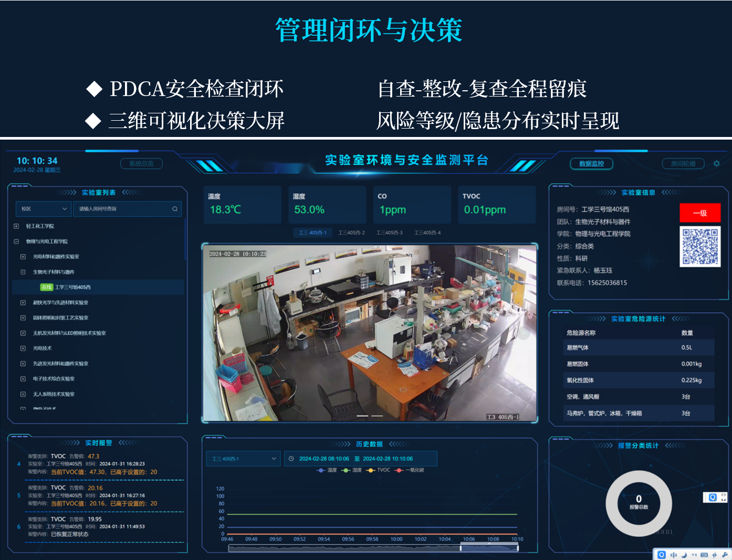
Task: Open the 校区 campus dropdown
Action: coord(44,209)
